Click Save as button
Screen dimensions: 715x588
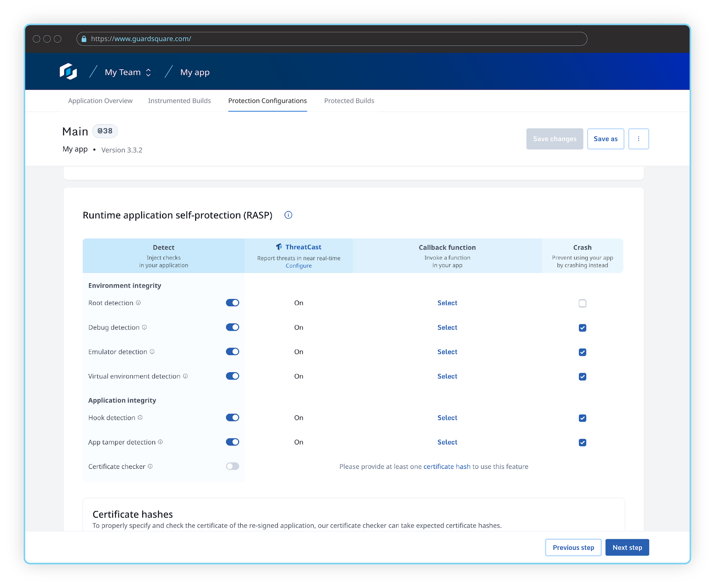pyautogui.click(x=606, y=139)
